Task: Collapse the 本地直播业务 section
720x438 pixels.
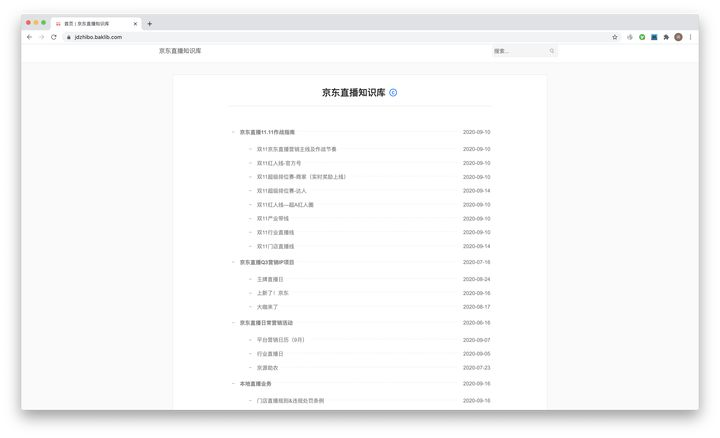Action: pyautogui.click(x=233, y=383)
